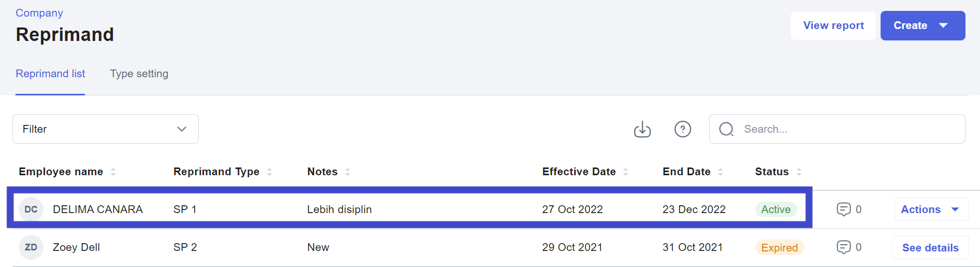
Task: Sort by Notes column
Action: [347, 172]
